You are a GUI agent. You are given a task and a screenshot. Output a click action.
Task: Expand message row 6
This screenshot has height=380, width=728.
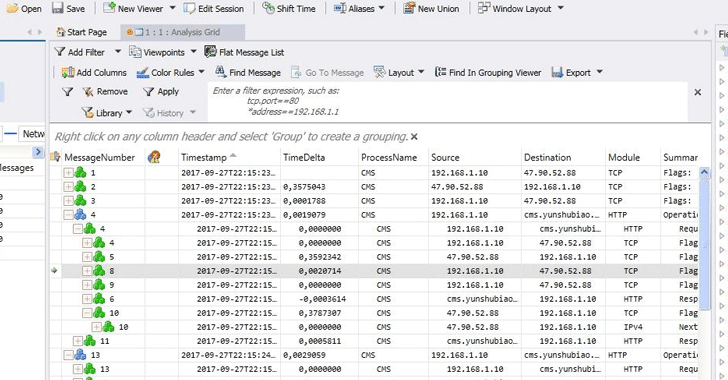click(87, 299)
